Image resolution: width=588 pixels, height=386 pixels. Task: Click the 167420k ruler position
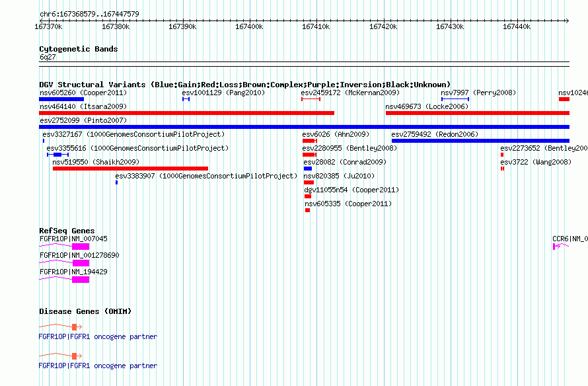click(x=383, y=26)
